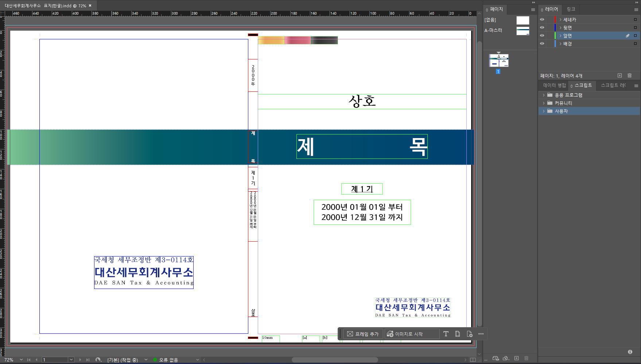The width and height of the screenshot is (641, 364).
Task: Create a new layer with the plus icon
Action: 620,75
